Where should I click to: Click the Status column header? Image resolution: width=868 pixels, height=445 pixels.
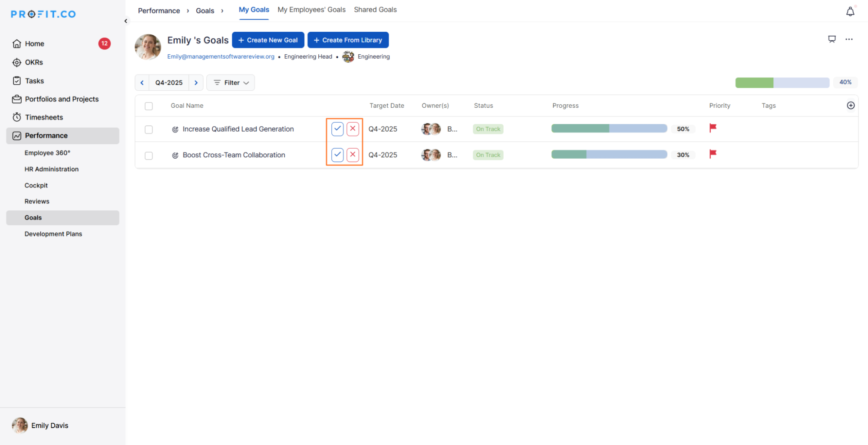[x=483, y=106]
